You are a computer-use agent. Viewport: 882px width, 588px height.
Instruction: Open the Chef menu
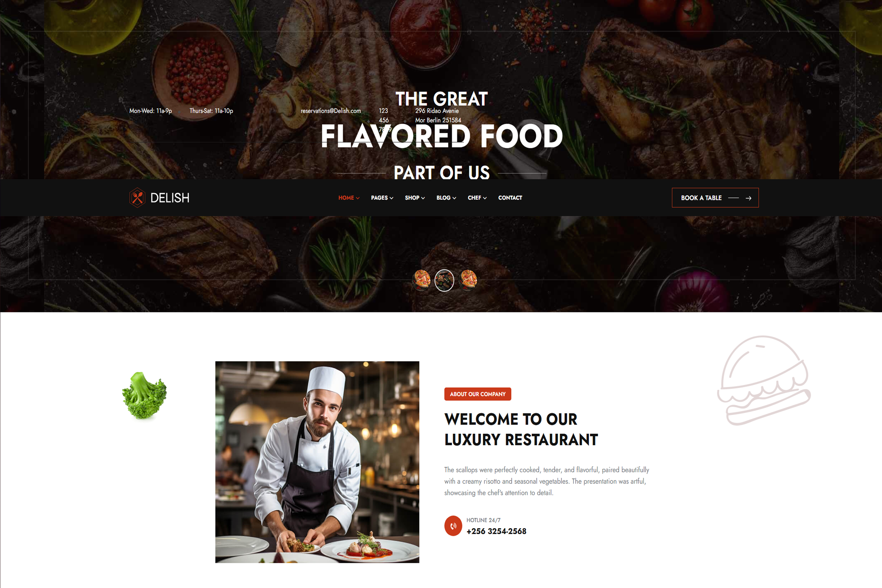[477, 198]
